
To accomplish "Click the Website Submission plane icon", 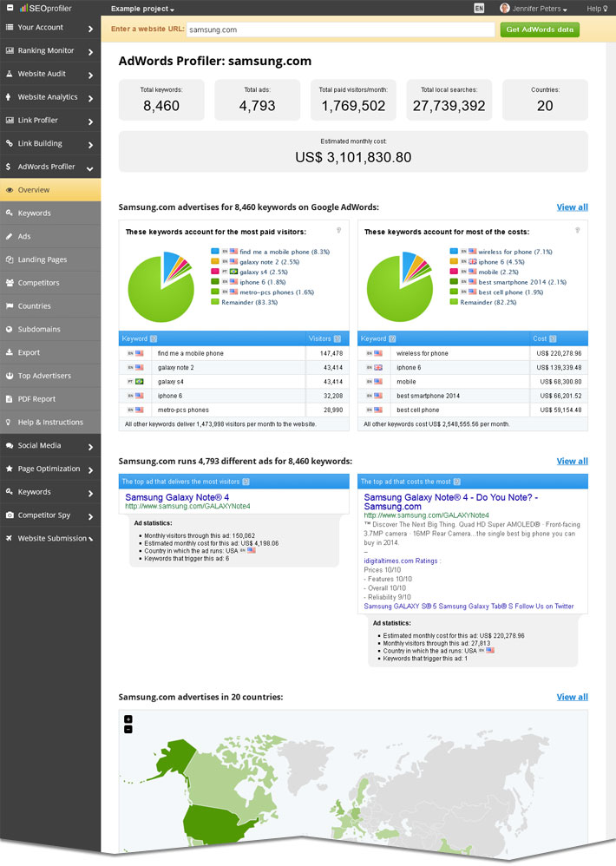I will click(x=10, y=538).
